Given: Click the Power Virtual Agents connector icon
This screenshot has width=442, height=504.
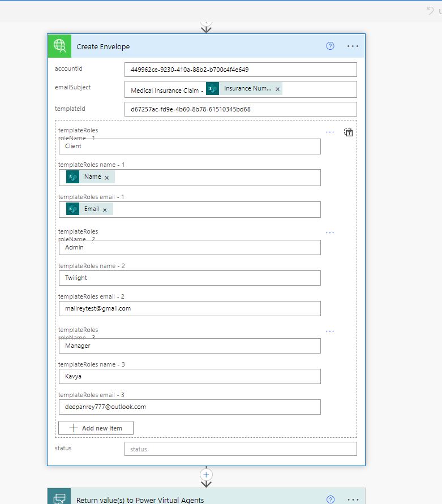Looking at the screenshot, I should 59,496.
